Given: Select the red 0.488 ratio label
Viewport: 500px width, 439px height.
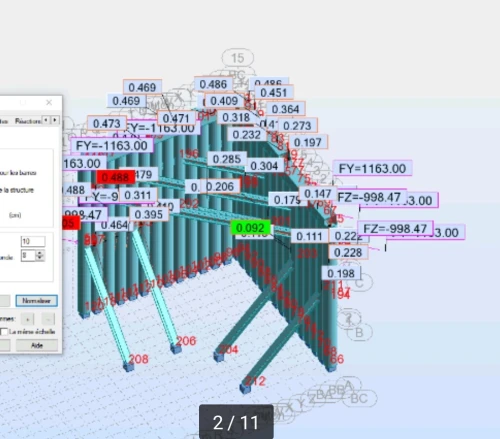Looking at the screenshot, I should [x=115, y=177].
